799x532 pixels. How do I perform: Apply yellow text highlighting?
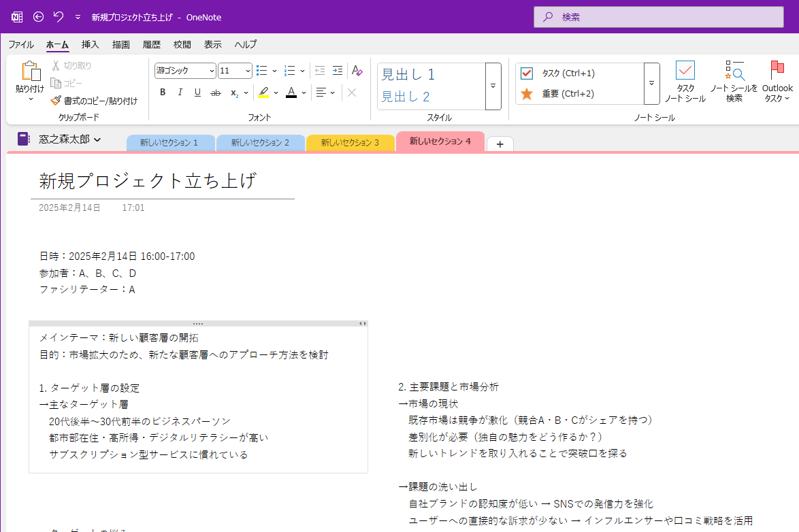point(265,93)
